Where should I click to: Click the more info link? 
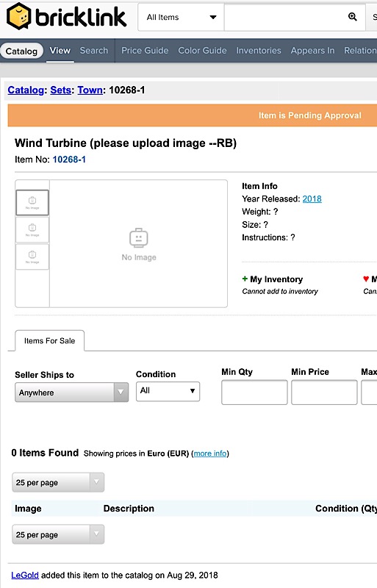pos(210,453)
